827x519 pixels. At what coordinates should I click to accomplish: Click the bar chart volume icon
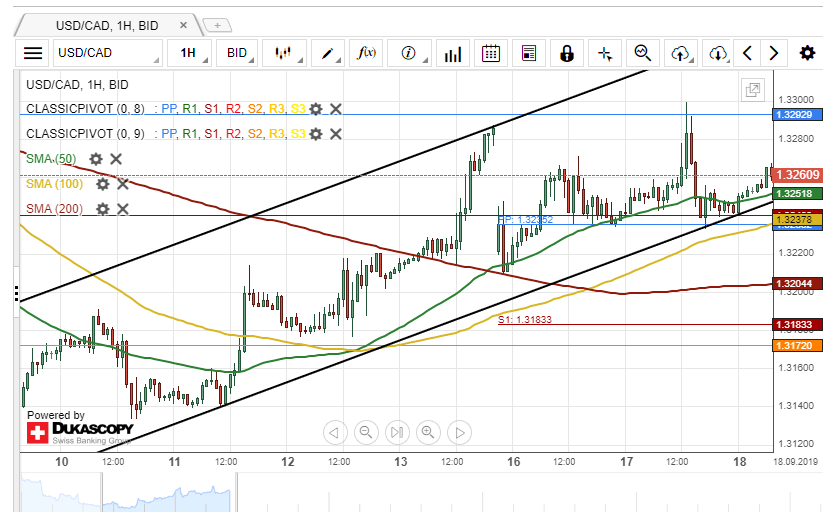click(x=453, y=53)
